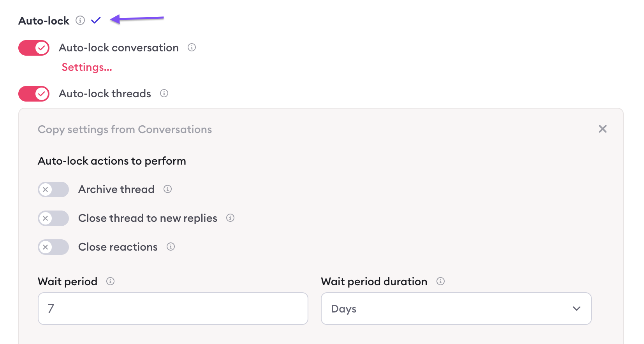Image resolution: width=644 pixels, height=344 pixels.
Task: Click Copy settings from Conversations
Action: point(125,129)
